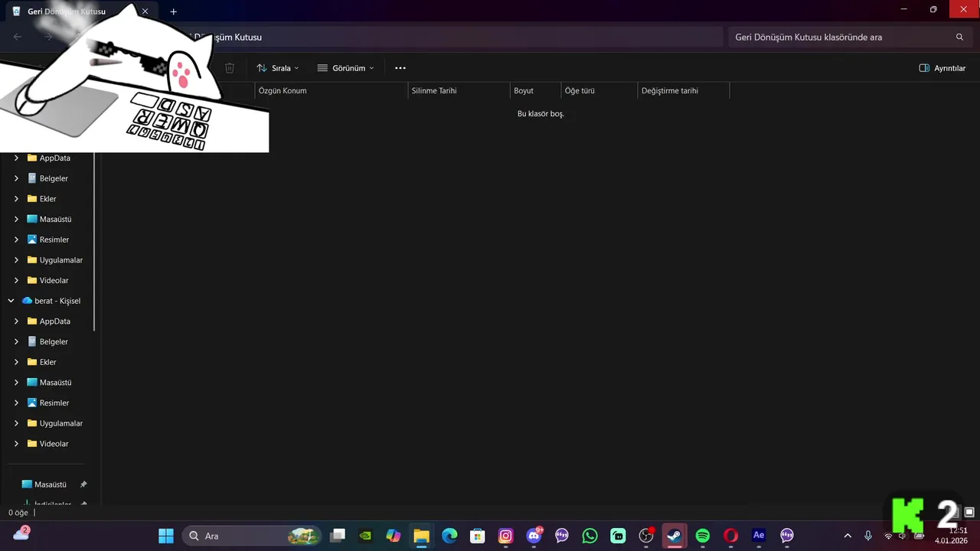
Task: Show hidden system tray icons
Action: click(848, 536)
